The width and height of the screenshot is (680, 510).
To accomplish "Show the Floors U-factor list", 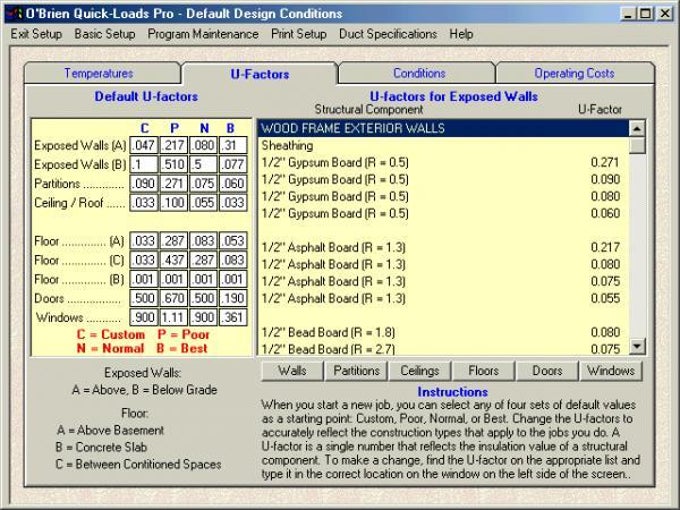I will pyautogui.click(x=484, y=371).
